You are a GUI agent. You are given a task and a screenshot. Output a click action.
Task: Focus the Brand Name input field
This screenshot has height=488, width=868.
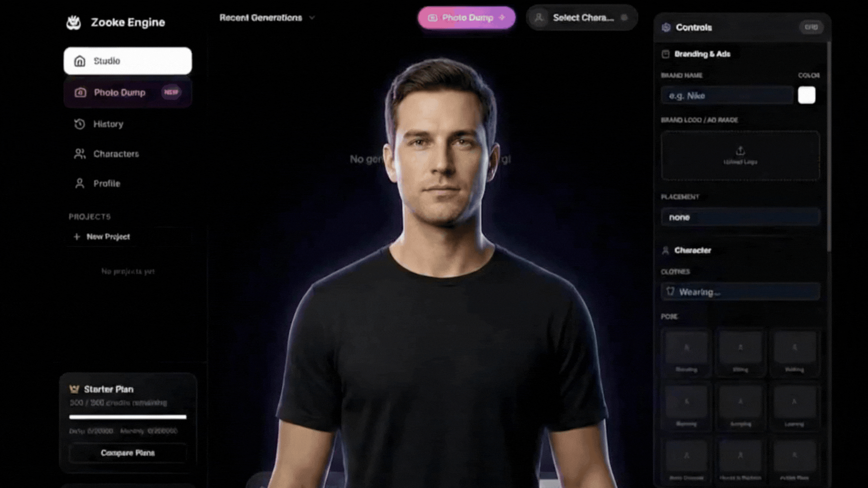click(x=726, y=96)
